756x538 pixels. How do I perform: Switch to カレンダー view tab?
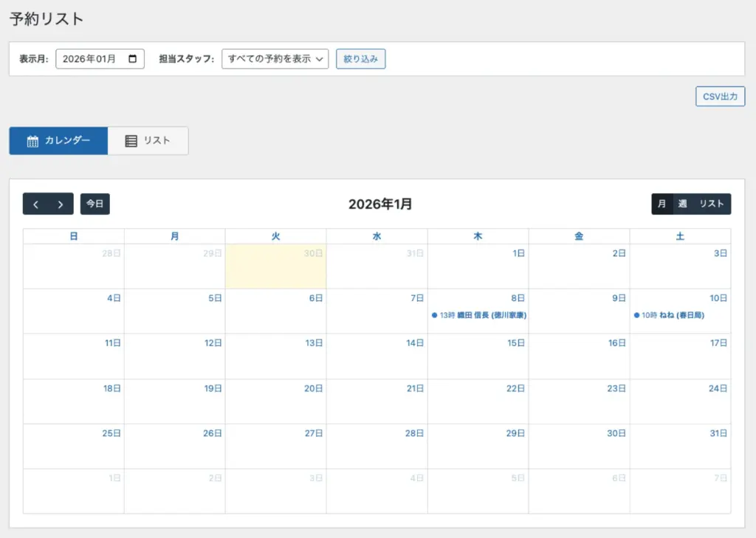tap(58, 141)
